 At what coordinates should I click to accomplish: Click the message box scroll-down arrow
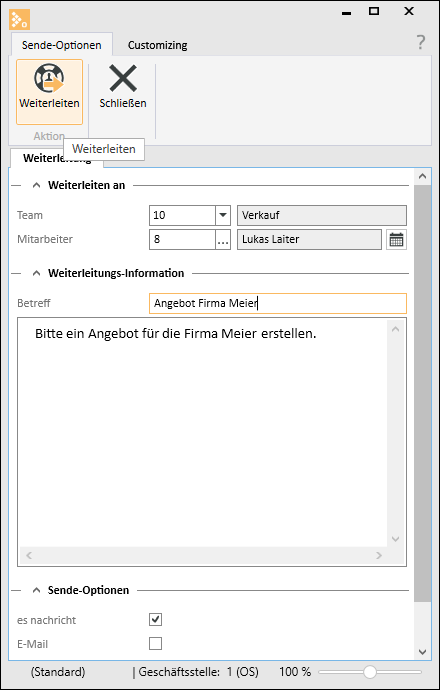pyautogui.click(x=395, y=539)
